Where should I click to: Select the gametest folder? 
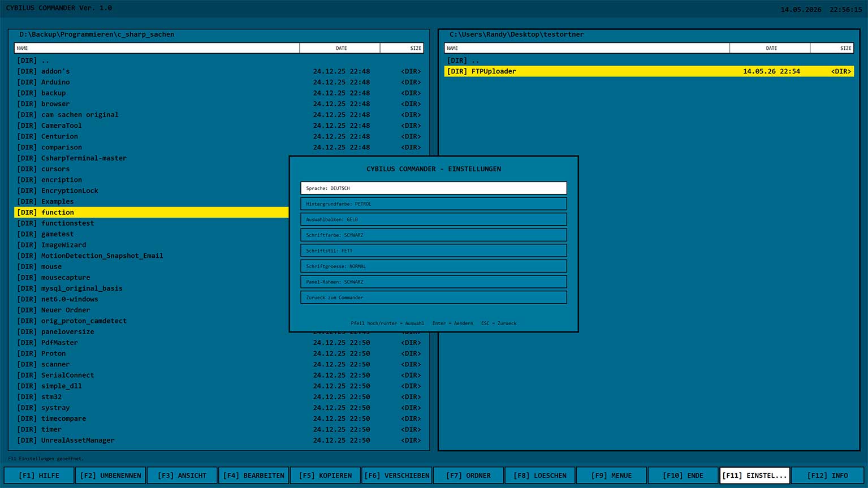(152, 234)
